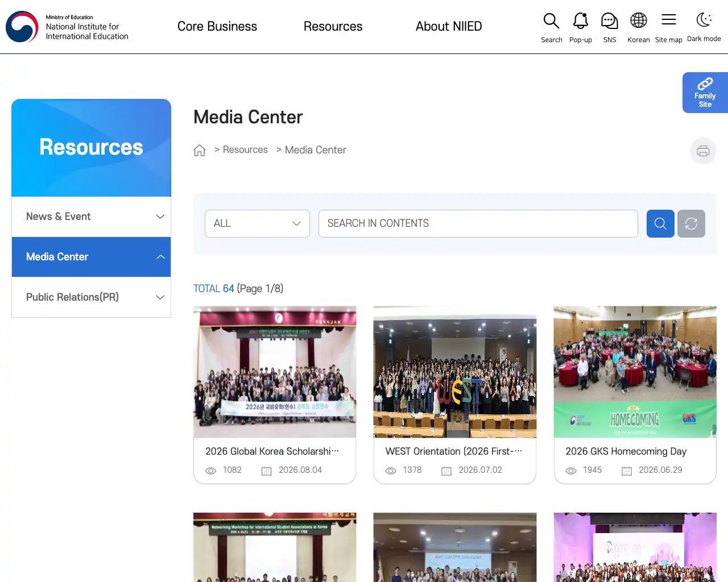Open the Networking Workshop photo thumbnail
Screen dimensions: 728x582
[275, 547]
